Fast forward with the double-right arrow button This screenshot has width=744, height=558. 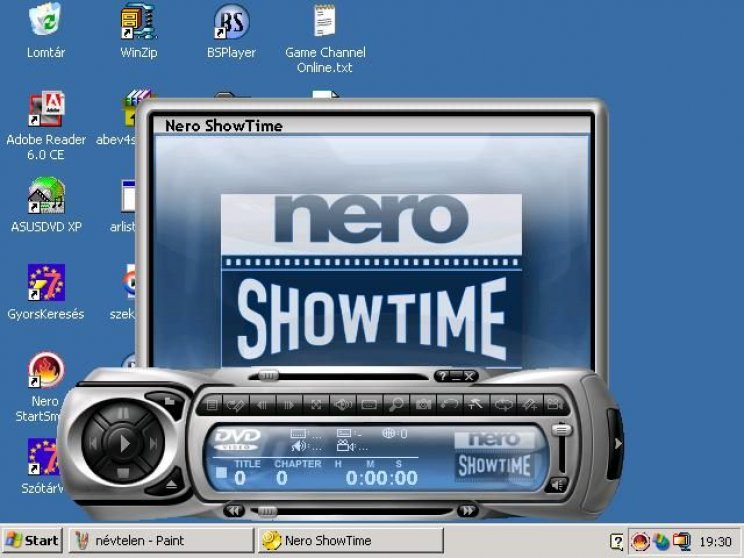point(468,511)
